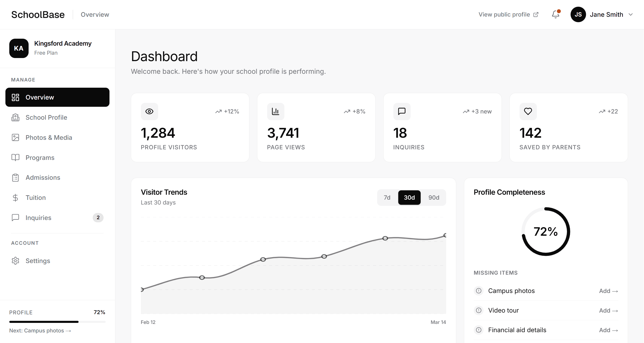Click the eye icon on Profile Visitors card

tap(149, 111)
